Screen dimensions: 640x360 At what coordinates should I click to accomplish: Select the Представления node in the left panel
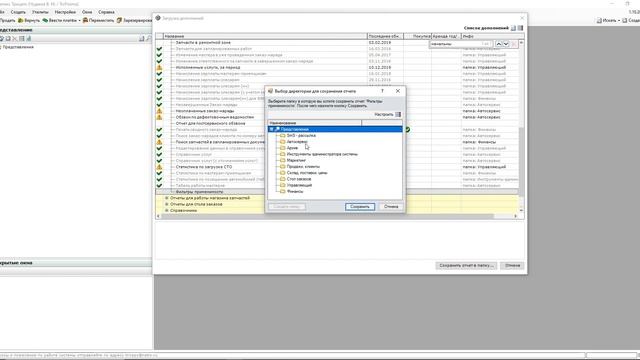(18, 47)
